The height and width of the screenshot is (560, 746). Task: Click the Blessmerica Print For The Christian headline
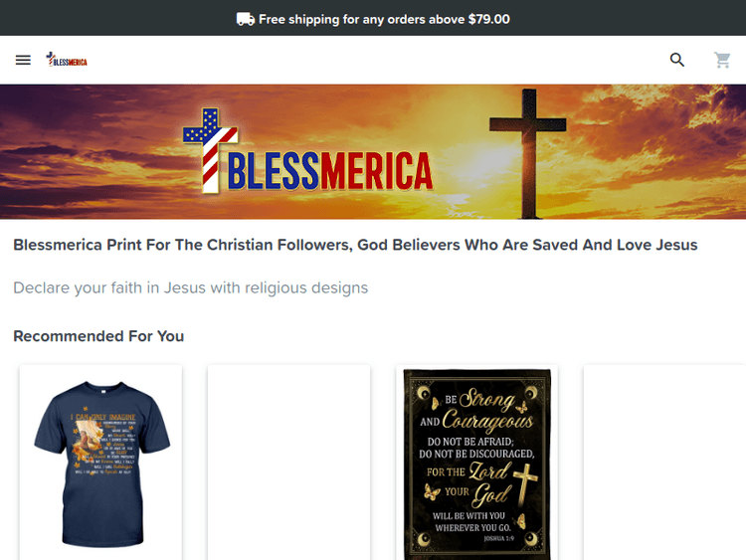click(355, 245)
